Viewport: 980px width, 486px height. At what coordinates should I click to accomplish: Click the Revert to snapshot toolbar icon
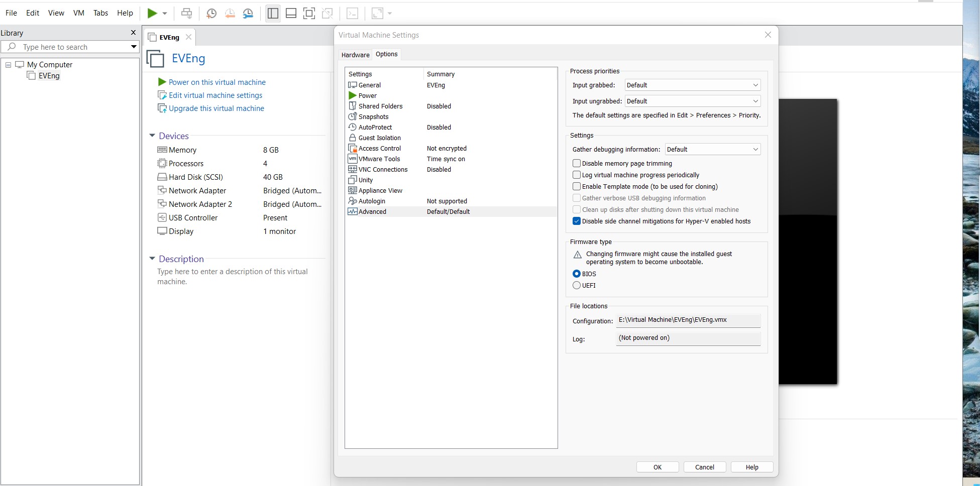point(230,14)
